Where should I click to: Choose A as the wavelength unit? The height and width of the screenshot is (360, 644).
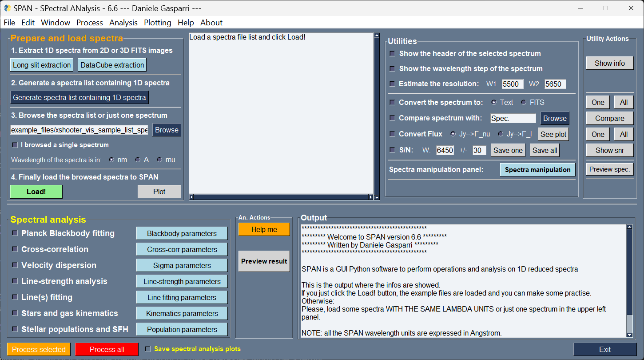pyautogui.click(x=138, y=160)
